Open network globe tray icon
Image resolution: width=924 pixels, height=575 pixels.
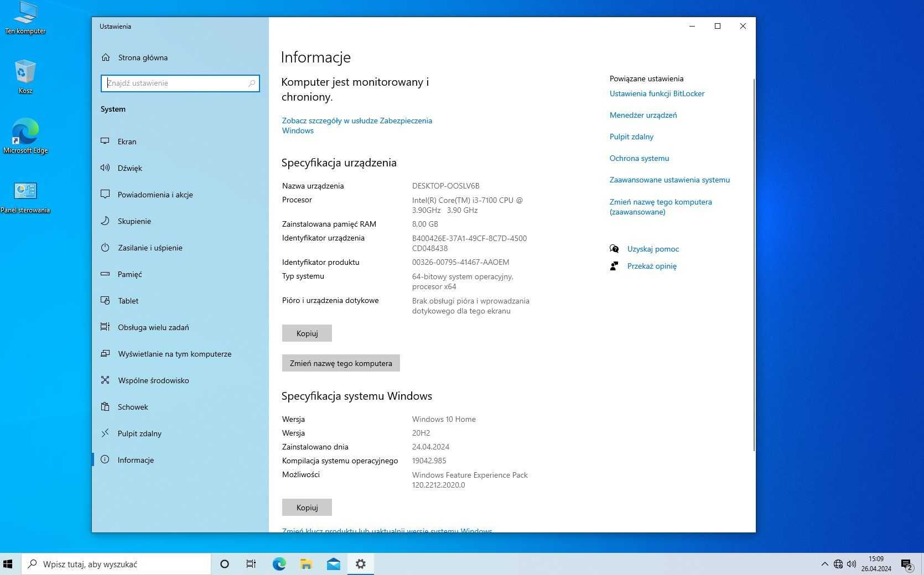[x=838, y=564]
